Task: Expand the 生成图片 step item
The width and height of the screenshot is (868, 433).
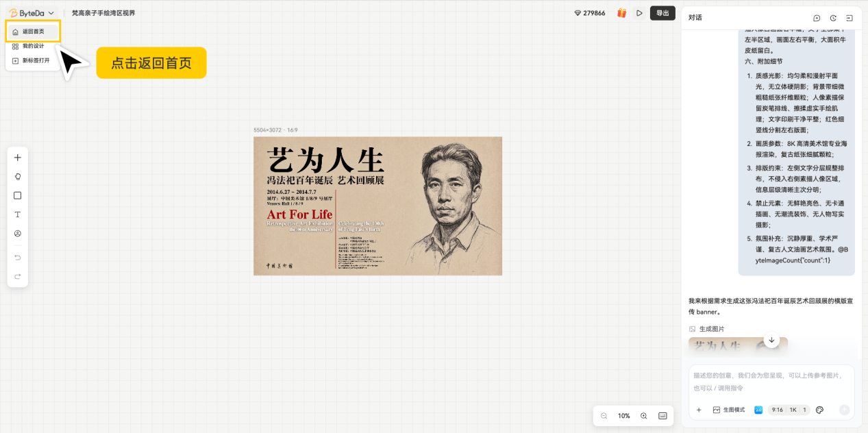Action: coord(706,329)
